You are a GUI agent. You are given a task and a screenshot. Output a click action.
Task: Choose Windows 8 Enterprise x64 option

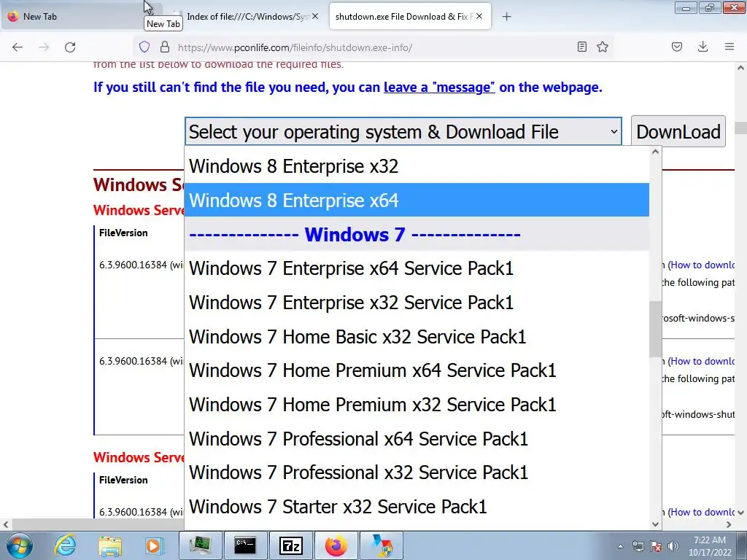pos(417,200)
